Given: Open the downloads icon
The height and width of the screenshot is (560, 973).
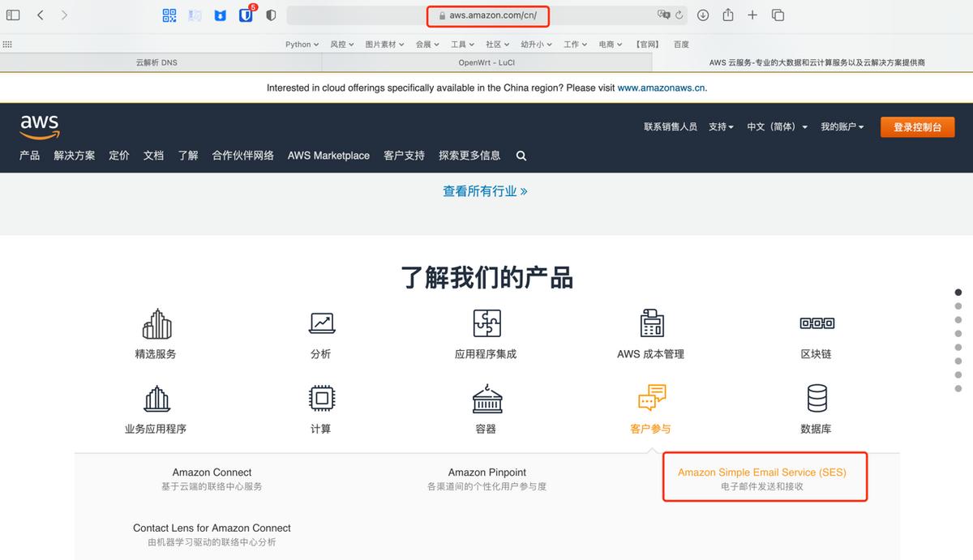Looking at the screenshot, I should point(703,15).
